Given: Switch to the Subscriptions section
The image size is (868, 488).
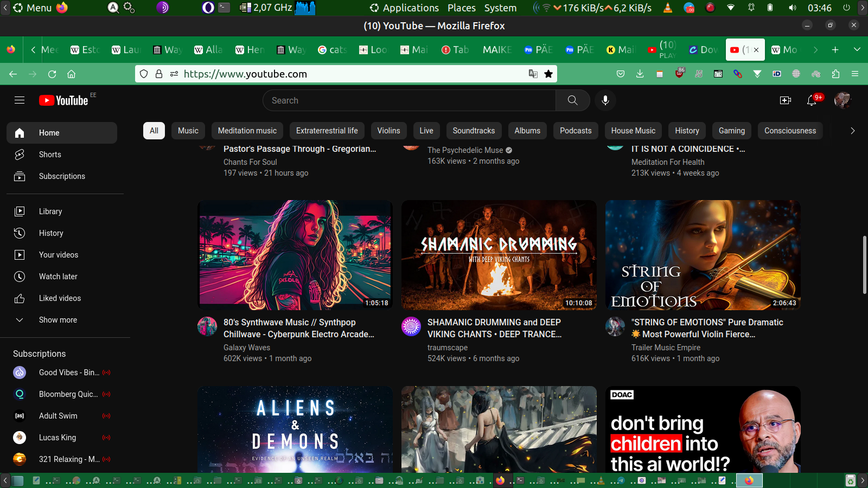Looking at the screenshot, I should (62, 176).
